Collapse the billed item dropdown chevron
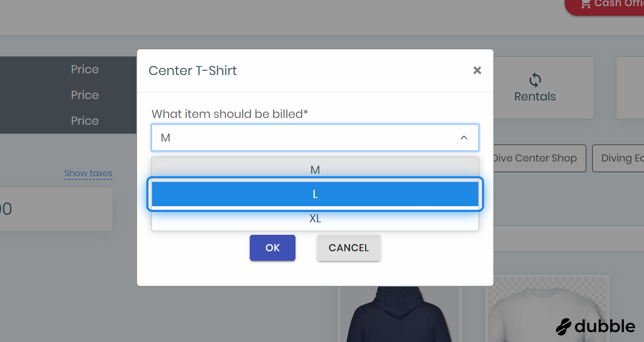The image size is (644, 342). coord(464,138)
